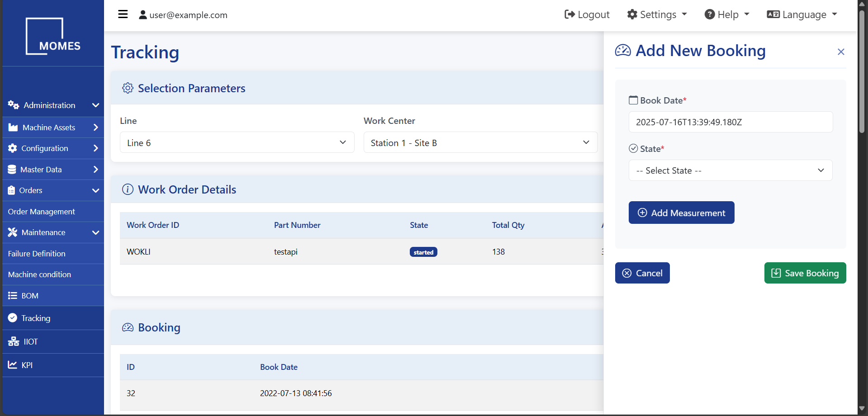
Task: Open the IIOT menu item
Action: [53, 341]
